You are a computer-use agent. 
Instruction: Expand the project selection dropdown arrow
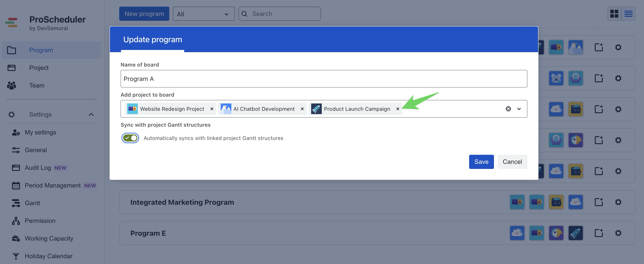click(x=519, y=109)
